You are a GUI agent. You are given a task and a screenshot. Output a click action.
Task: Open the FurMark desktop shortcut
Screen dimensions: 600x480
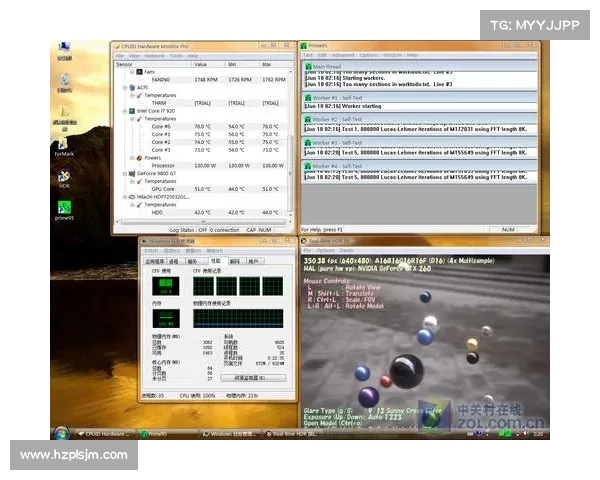click(x=64, y=142)
